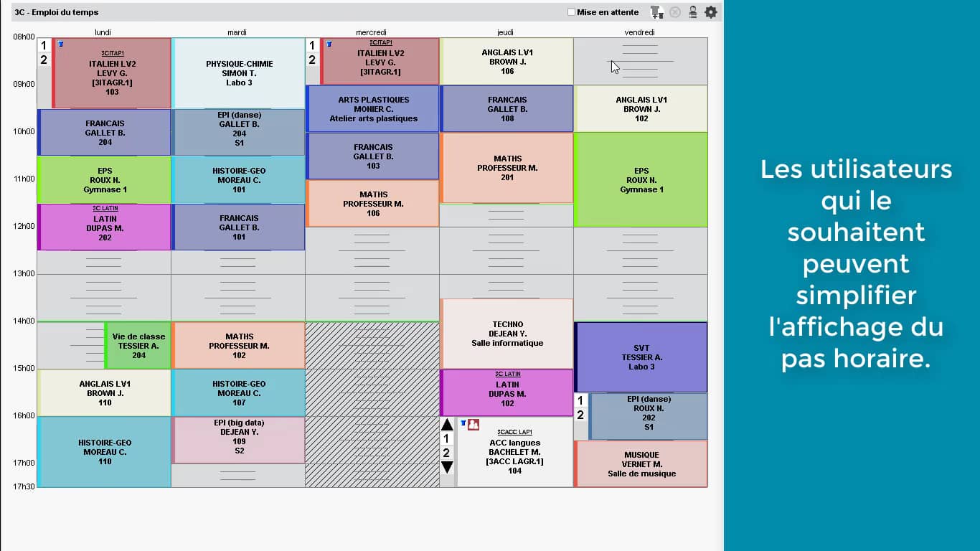Select Tuesday FRANCAIS course in room 101
980x551 pixels.
(239, 227)
